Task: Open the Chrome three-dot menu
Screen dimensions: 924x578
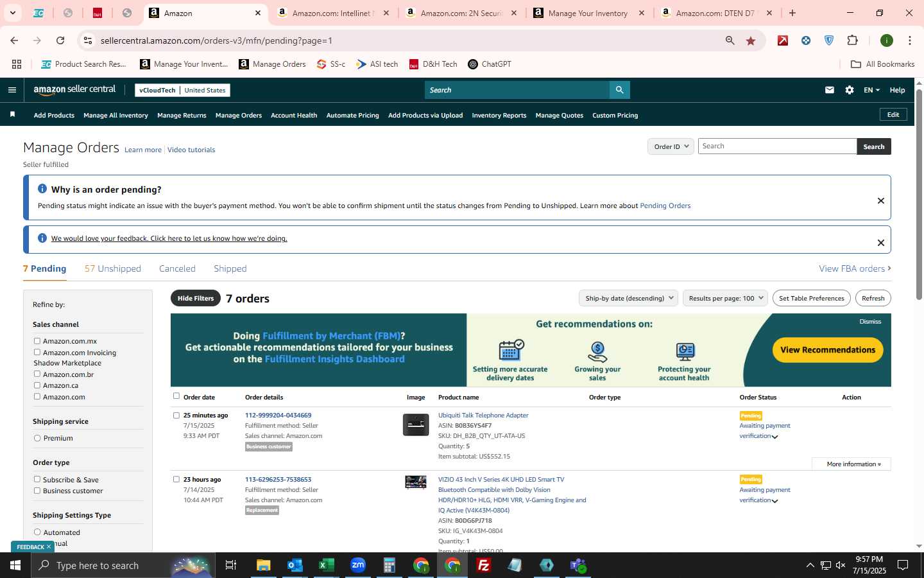Action: click(909, 40)
